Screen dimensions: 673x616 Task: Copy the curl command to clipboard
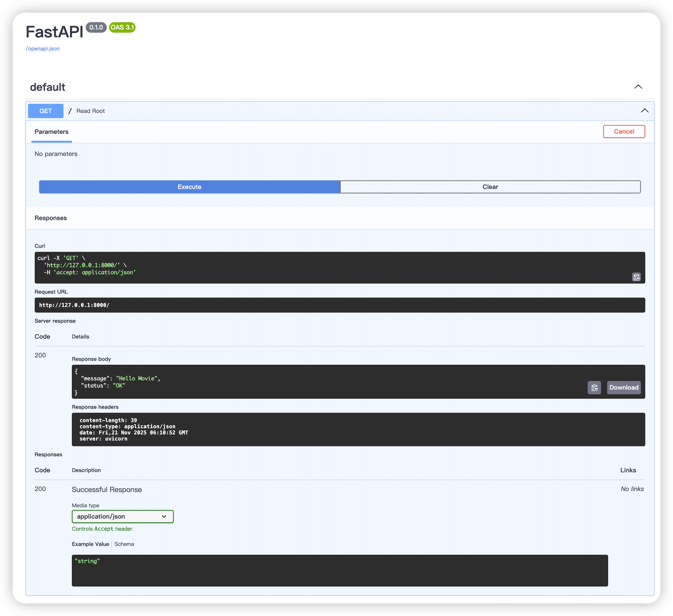pos(636,277)
